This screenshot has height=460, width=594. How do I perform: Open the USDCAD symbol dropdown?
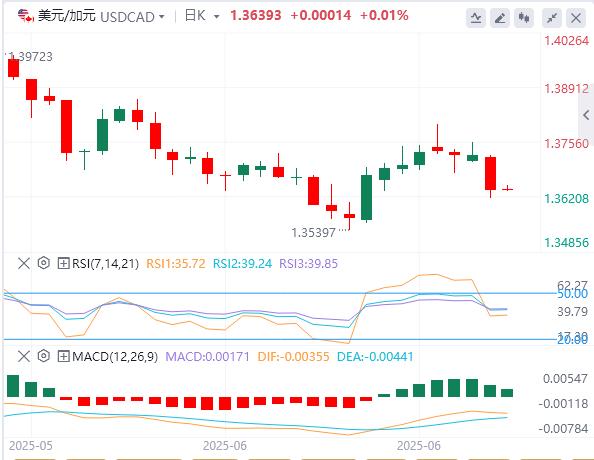coord(162,17)
